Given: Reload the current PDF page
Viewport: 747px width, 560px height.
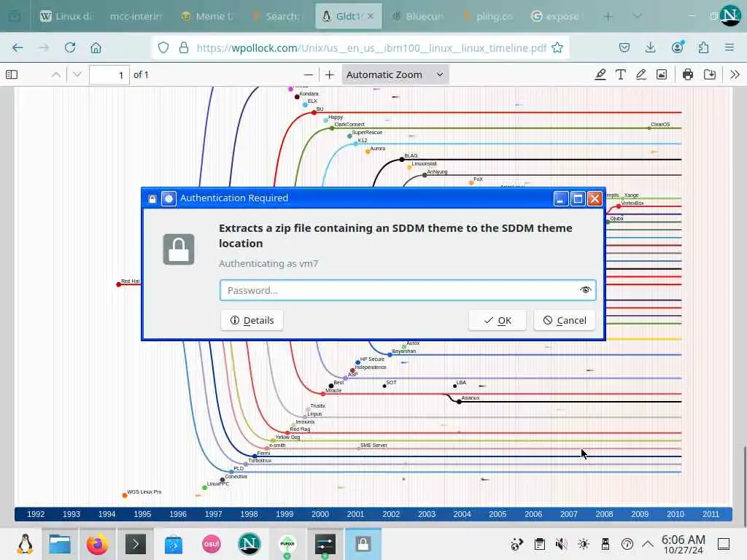Looking at the screenshot, I should [70, 47].
